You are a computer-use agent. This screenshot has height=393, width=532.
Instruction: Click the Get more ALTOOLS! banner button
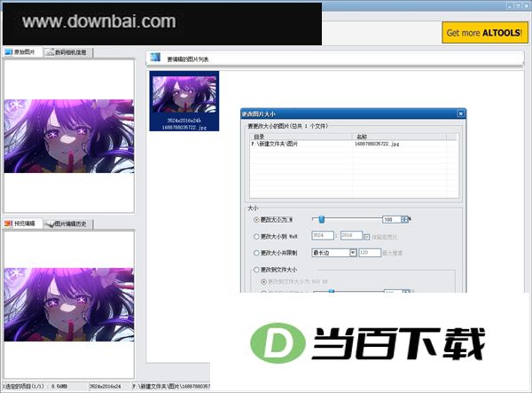485,33
